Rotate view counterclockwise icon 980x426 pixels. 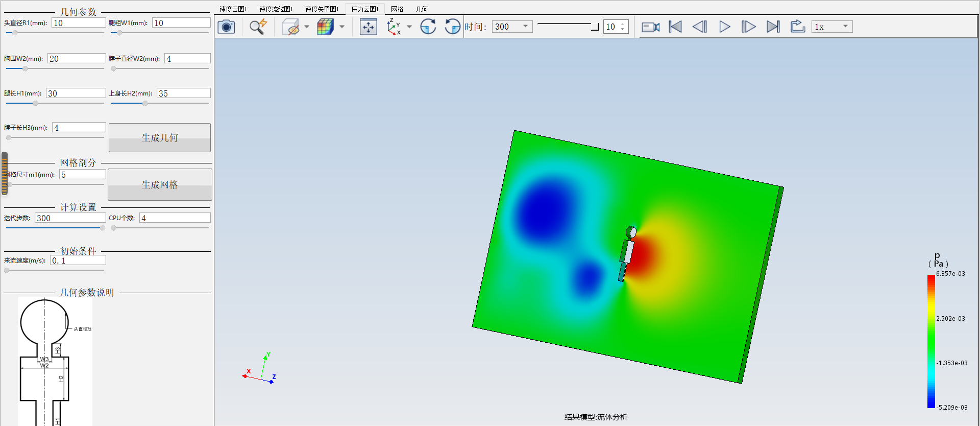(452, 27)
